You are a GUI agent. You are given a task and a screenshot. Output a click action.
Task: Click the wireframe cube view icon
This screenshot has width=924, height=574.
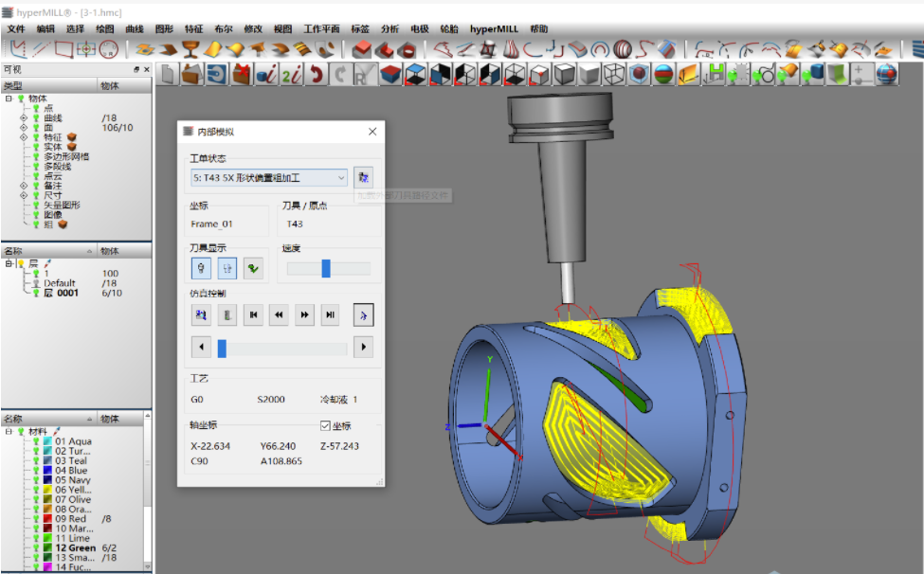tap(613, 75)
